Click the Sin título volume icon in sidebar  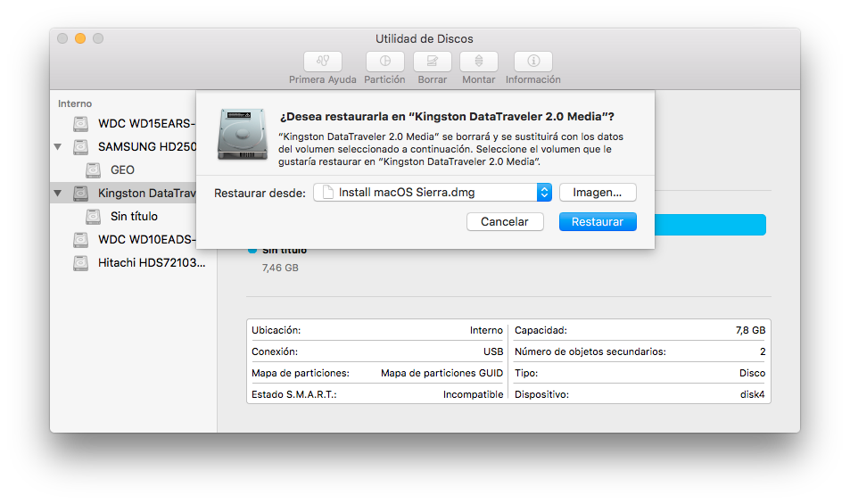[x=94, y=216]
